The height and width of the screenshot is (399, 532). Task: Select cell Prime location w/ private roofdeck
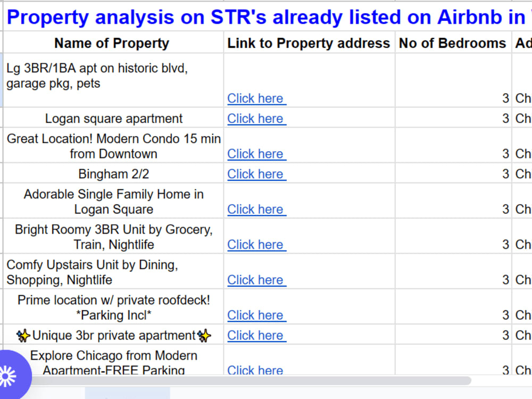(x=113, y=307)
